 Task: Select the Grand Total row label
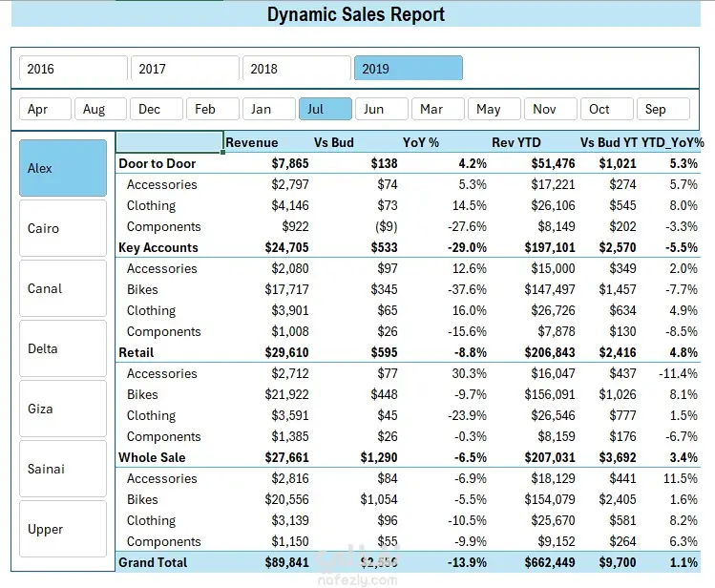coord(153,562)
